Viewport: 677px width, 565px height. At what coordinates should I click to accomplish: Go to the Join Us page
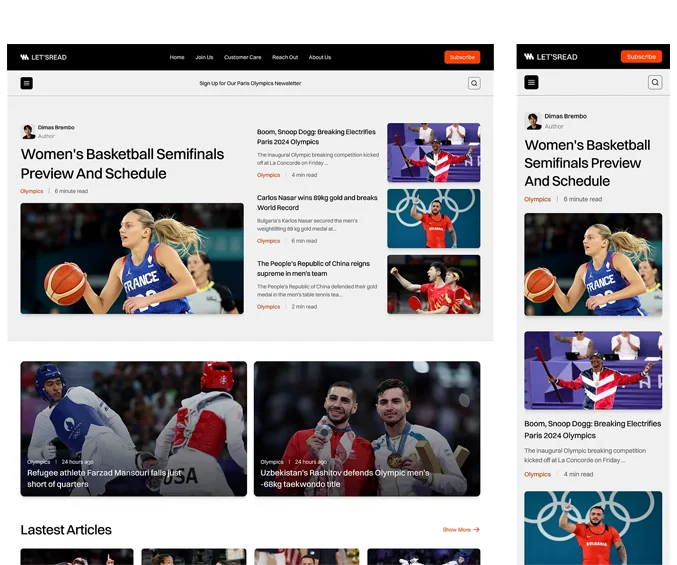tap(204, 57)
